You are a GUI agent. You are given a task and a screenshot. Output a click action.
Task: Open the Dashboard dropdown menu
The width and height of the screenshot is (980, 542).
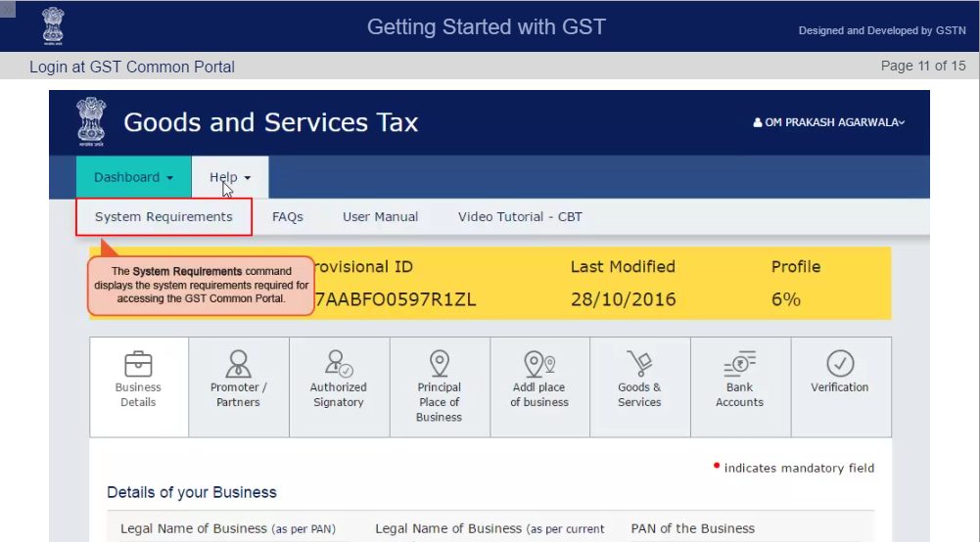point(134,177)
